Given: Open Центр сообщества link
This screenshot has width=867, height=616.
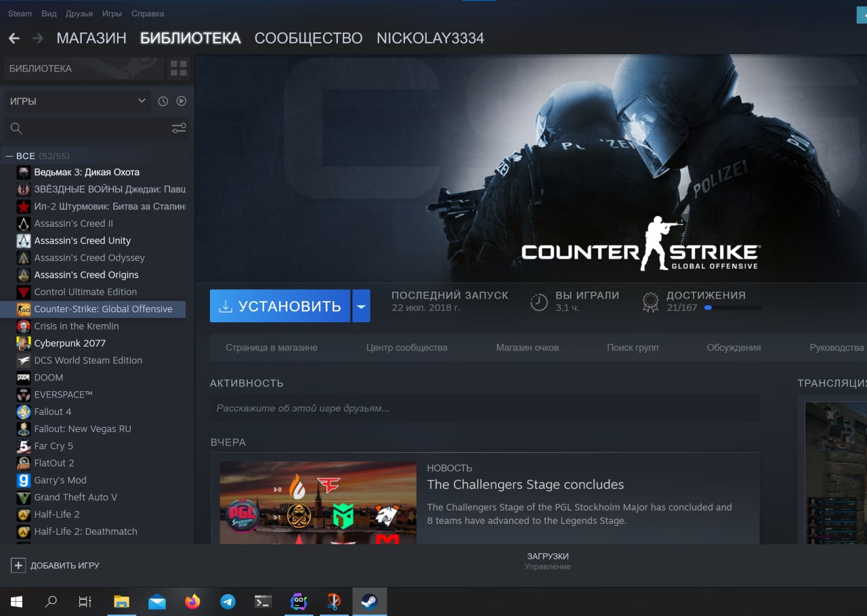Looking at the screenshot, I should [407, 347].
